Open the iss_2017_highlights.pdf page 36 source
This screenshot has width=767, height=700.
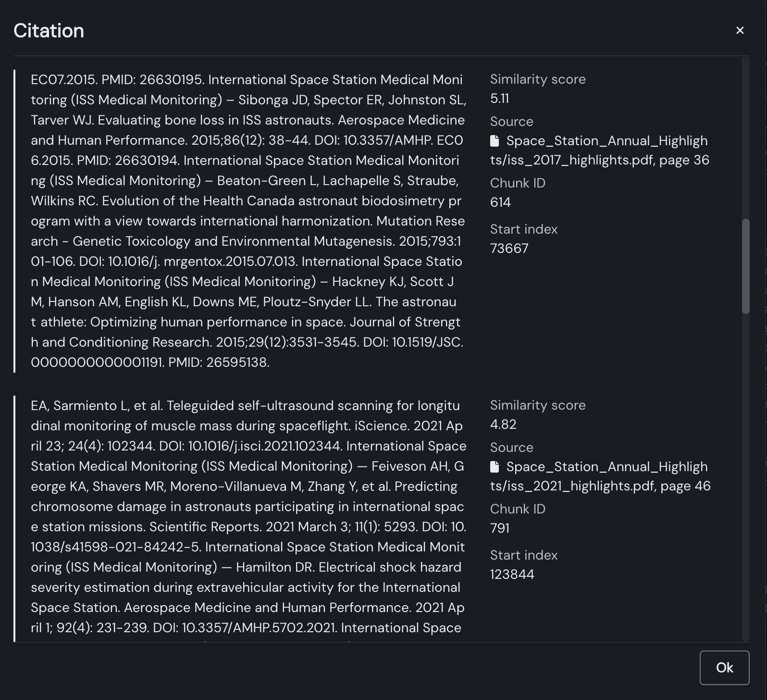(599, 150)
